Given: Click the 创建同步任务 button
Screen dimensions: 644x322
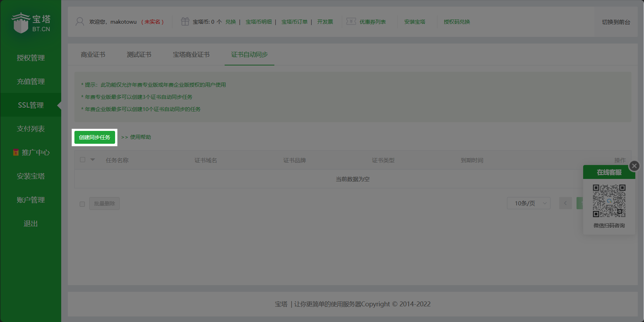Looking at the screenshot, I should 95,137.
